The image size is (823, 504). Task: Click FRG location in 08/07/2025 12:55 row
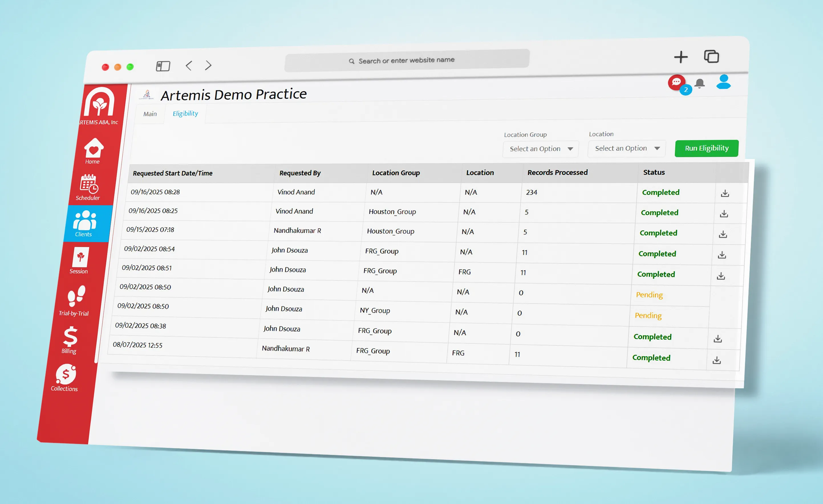[458, 353]
